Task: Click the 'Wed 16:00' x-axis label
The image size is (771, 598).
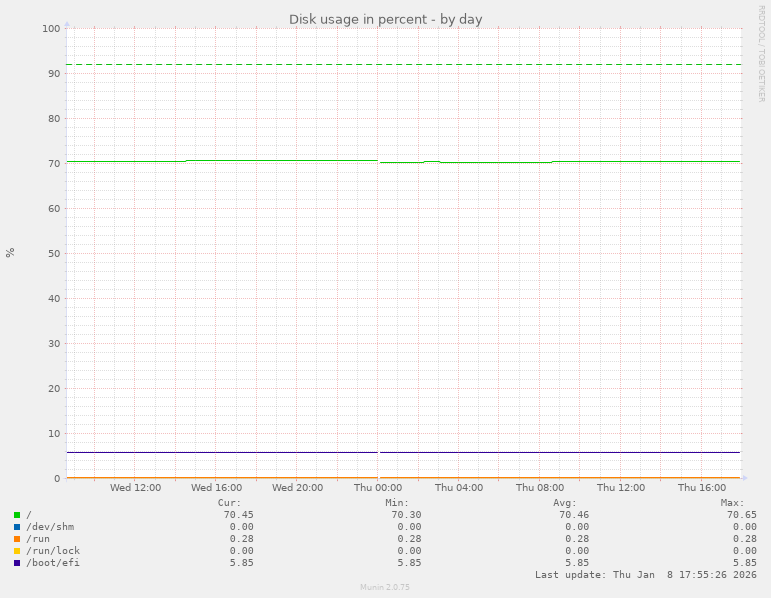Action: (x=216, y=487)
